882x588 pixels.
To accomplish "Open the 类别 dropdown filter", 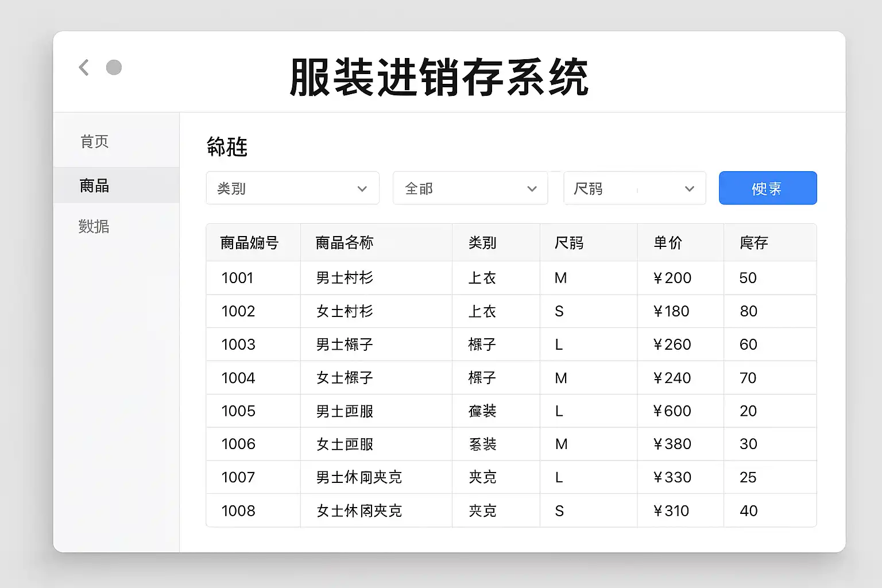I will click(292, 188).
